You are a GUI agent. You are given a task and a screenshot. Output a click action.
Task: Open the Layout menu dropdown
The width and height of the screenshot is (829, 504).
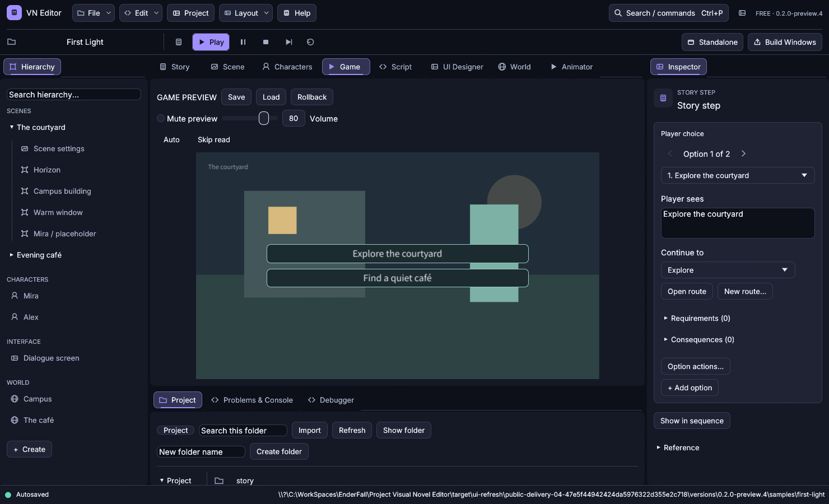point(246,13)
